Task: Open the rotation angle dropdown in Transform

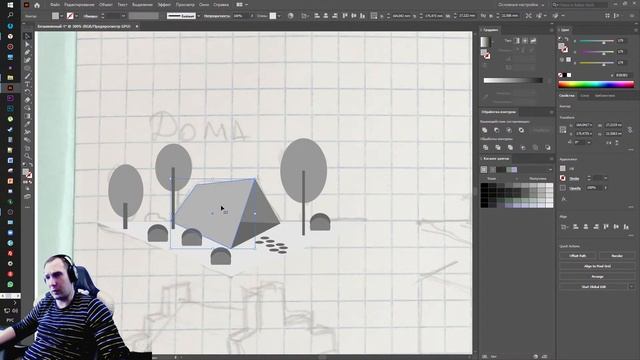Action: click(x=589, y=142)
